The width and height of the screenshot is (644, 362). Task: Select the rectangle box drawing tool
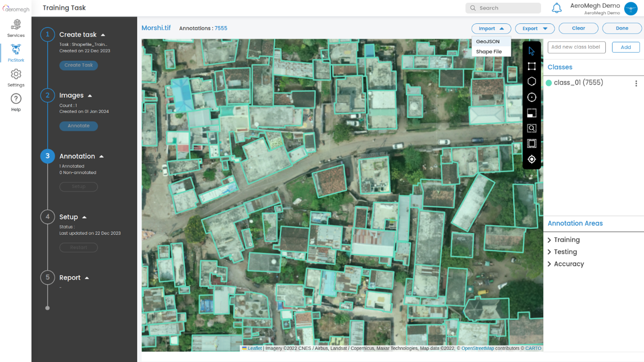pos(531,66)
